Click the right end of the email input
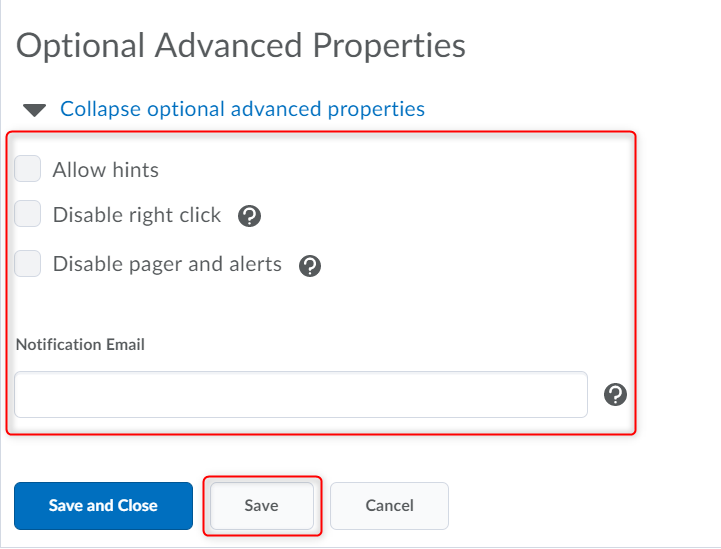721x549 pixels. [x=570, y=395]
